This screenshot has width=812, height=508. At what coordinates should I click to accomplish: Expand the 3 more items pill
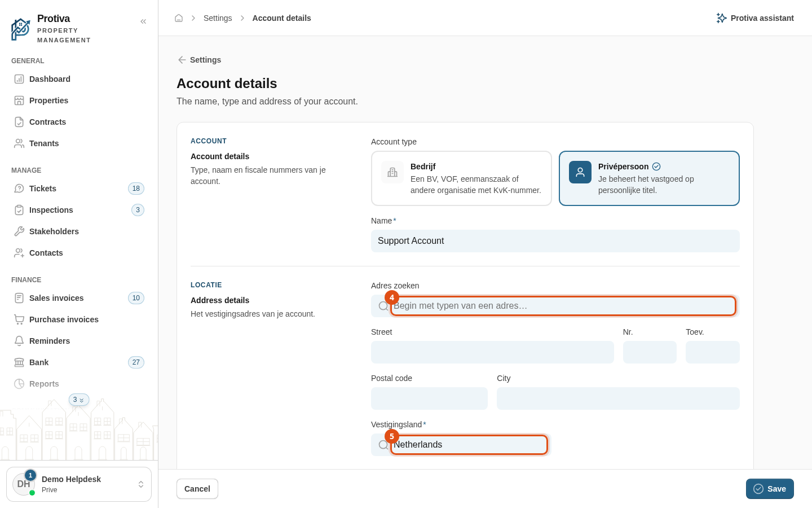[x=79, y=400]
